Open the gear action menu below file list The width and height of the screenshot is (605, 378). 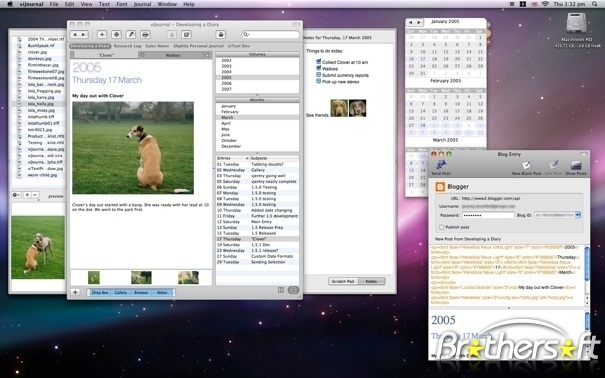click(x=16, y=195)
